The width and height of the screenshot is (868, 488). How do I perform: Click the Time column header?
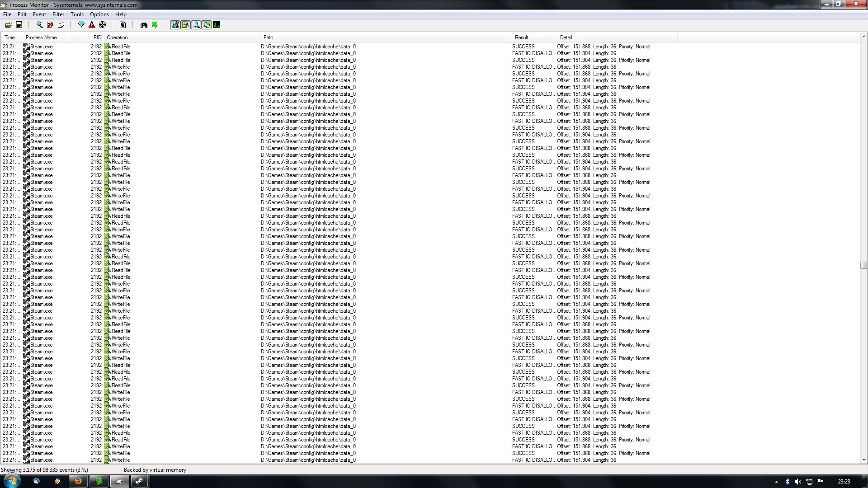point(11,38)
